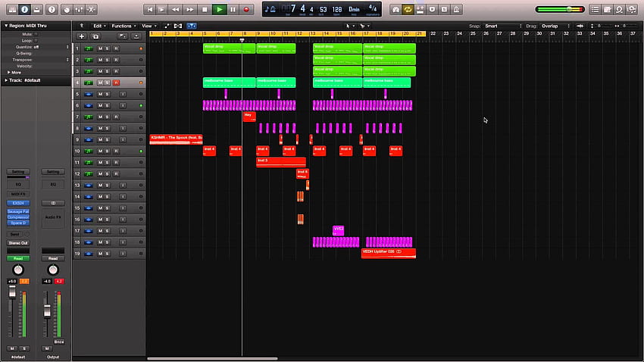Click green Read automation button on #default strip

[18, 258]
